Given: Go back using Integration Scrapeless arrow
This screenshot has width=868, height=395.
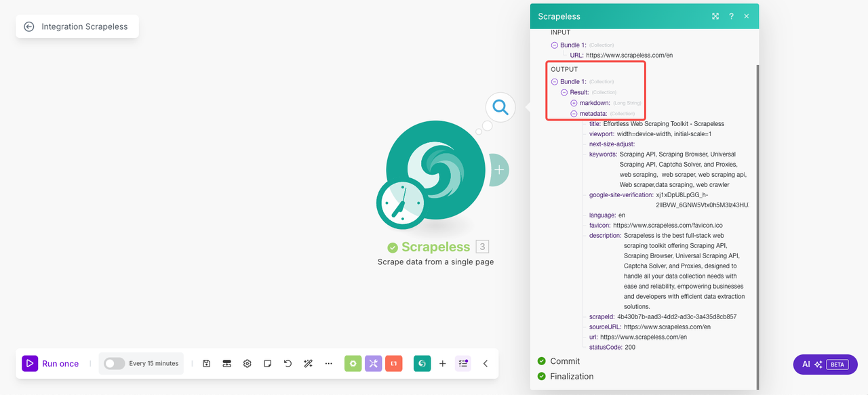Looking at the screenshot, I should 28,26.
